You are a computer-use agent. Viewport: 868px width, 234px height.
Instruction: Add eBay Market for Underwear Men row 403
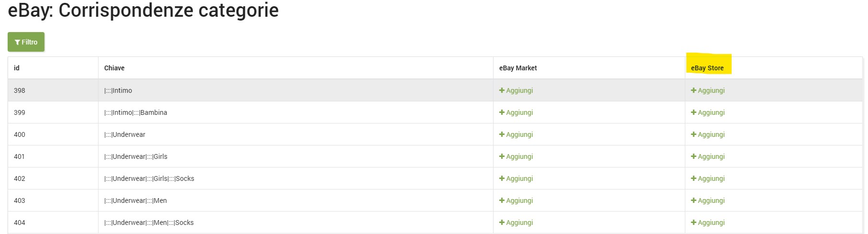pos(516,201)
